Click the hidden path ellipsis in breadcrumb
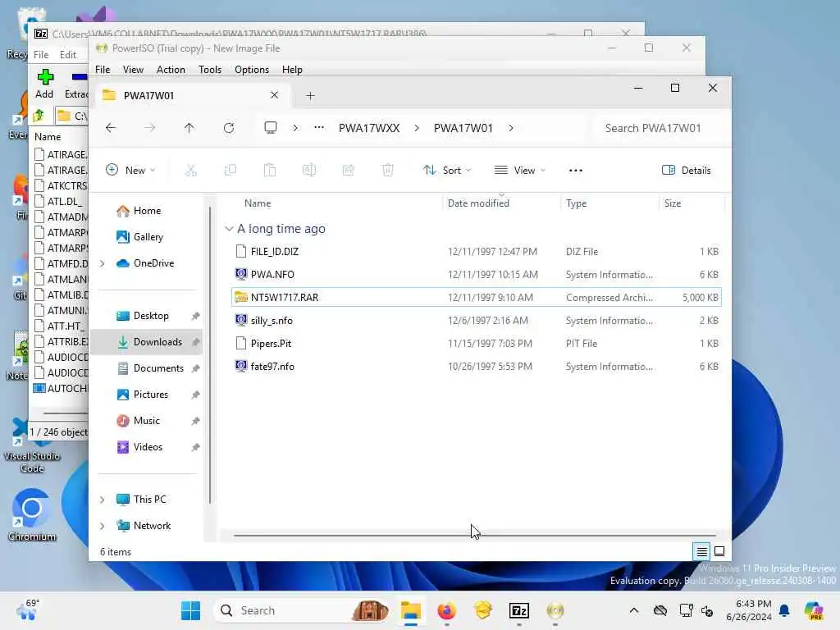 point(319,128)
